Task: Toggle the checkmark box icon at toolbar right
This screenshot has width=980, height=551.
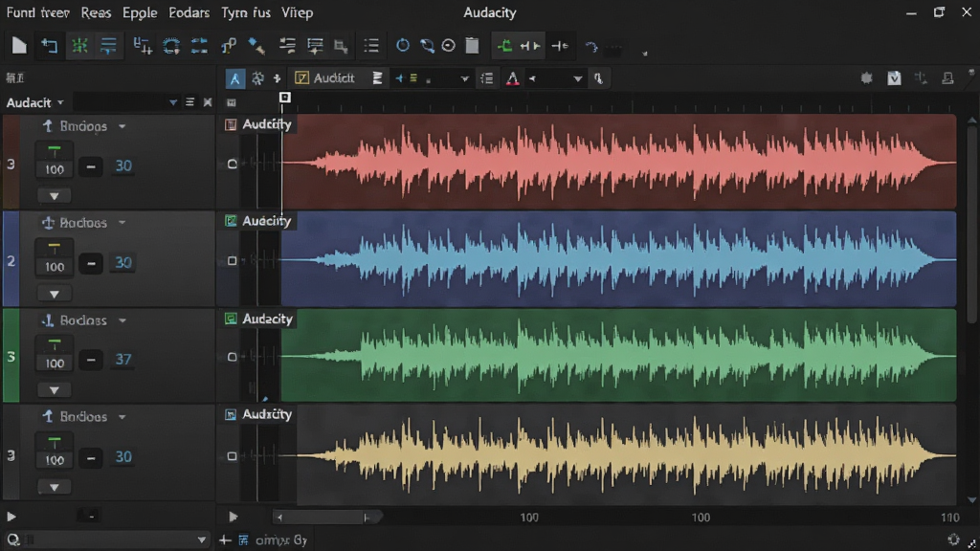Action: point(895,78)
